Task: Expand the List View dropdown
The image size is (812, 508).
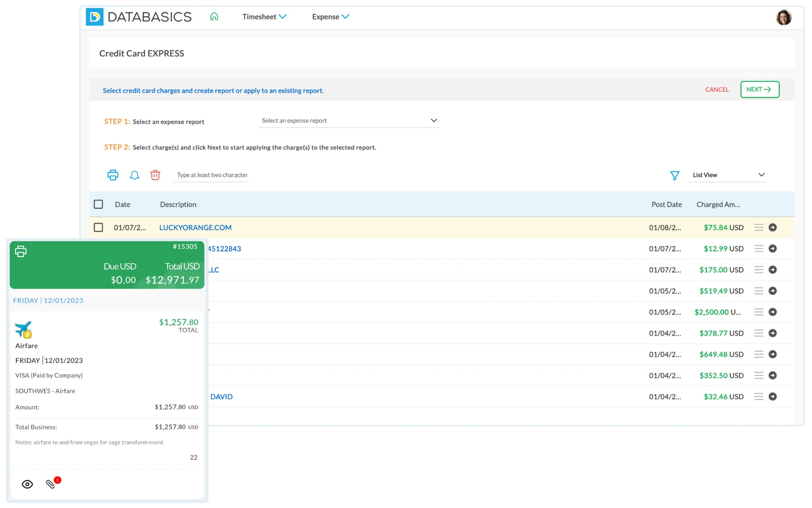Action: pyautogui.click(x=728, y=175)
